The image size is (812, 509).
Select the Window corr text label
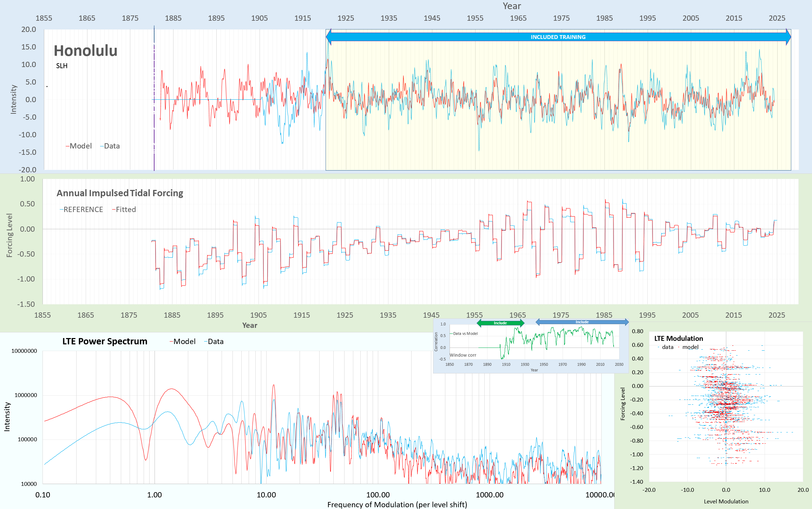click(x=463, y=355)
